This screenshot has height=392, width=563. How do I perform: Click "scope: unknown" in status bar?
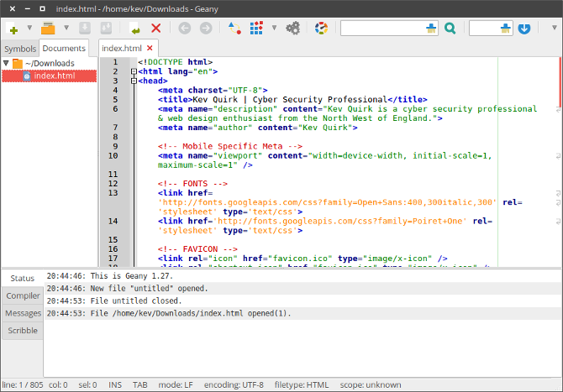(371, 384)
